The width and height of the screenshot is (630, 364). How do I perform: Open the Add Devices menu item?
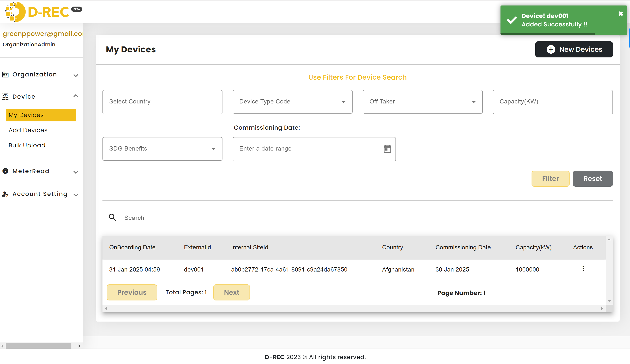tap(27, 130)
